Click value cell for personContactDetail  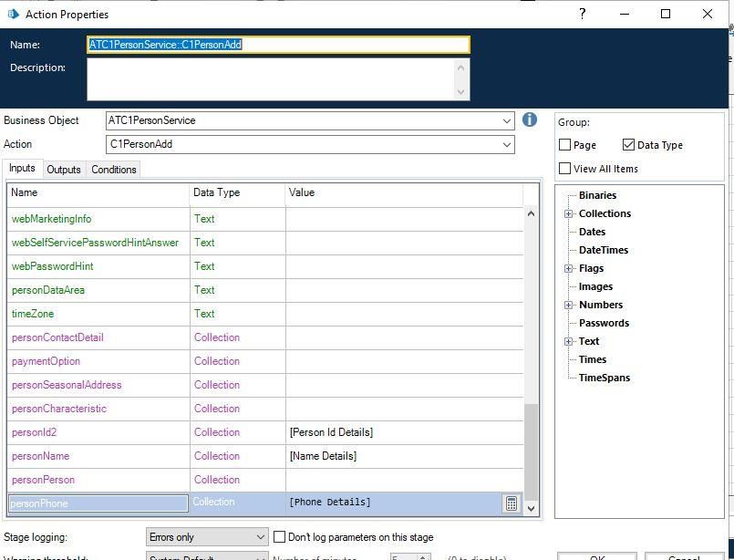tap(405, 337)
